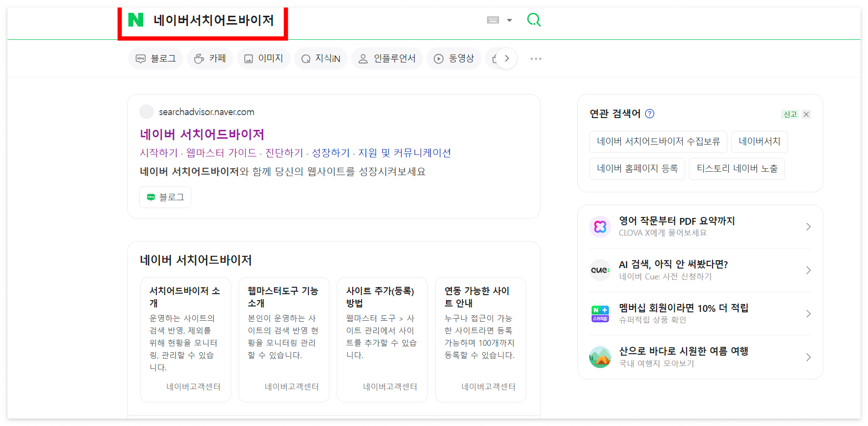The width and height of the screenshot is (868, 426).
Task: Open the 서치어드바이저 소개 card
Action: [x=185, y=340]
